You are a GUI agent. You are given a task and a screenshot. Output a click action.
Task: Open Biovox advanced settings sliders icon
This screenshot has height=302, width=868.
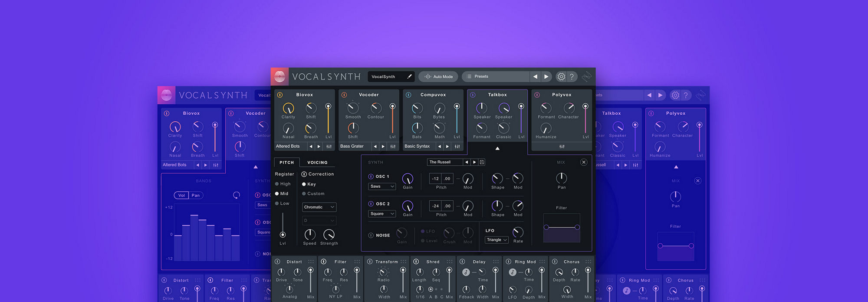(x=329, y=146)
